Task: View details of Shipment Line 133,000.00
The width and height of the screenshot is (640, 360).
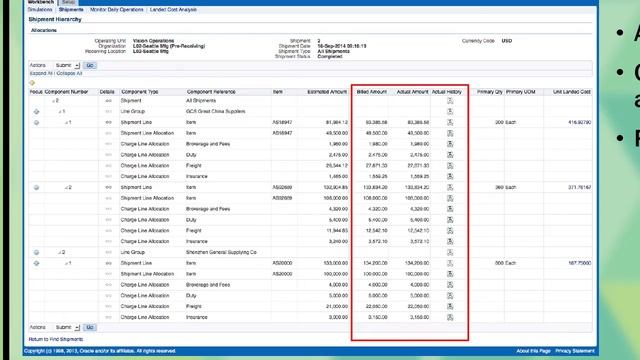Action: coord(108,263)
